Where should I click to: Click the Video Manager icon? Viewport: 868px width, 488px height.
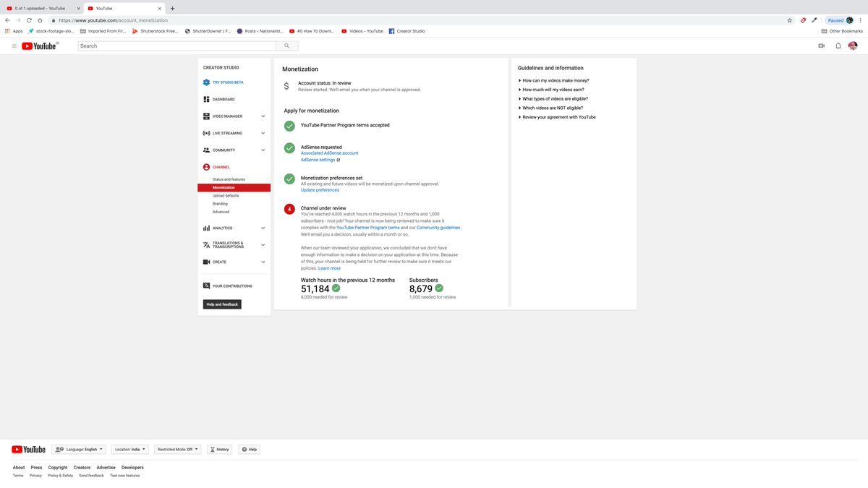point(206,116)
